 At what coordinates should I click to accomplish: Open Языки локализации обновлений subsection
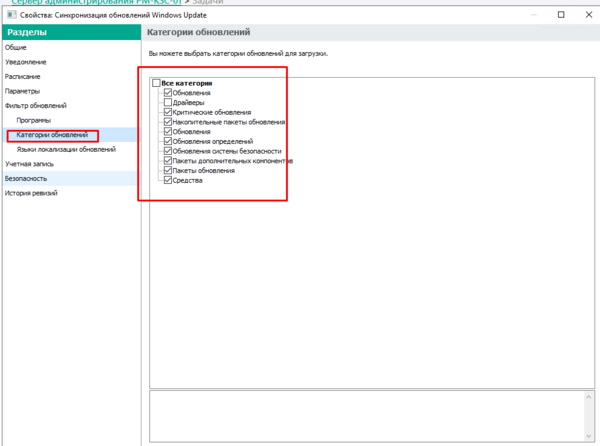(x=72, y=149)
